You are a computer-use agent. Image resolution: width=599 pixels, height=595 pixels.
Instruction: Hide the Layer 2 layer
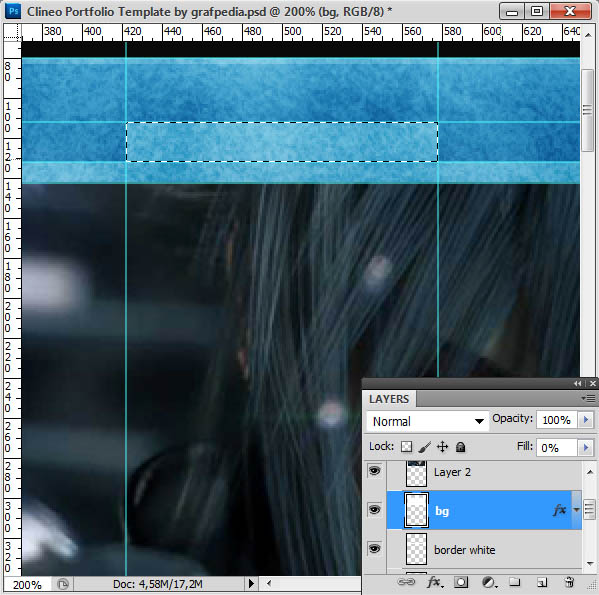tap(375, 471)
